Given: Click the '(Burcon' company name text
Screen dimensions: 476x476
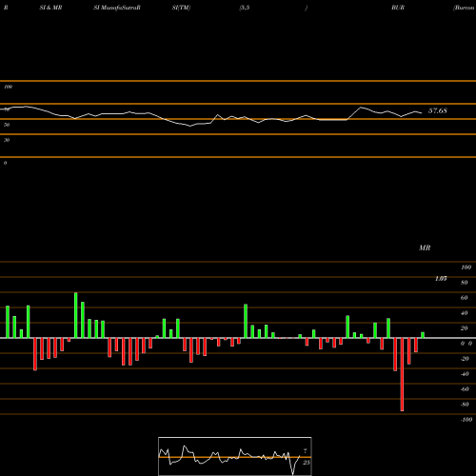Looking at the screenshot, I should pos(464,8).
